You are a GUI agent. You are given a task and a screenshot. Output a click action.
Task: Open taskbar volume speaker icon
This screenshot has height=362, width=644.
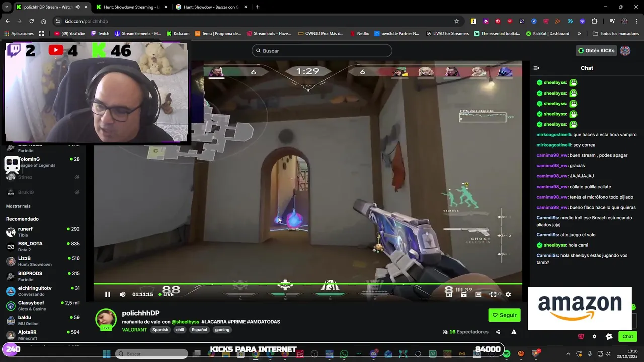[608, 354]
